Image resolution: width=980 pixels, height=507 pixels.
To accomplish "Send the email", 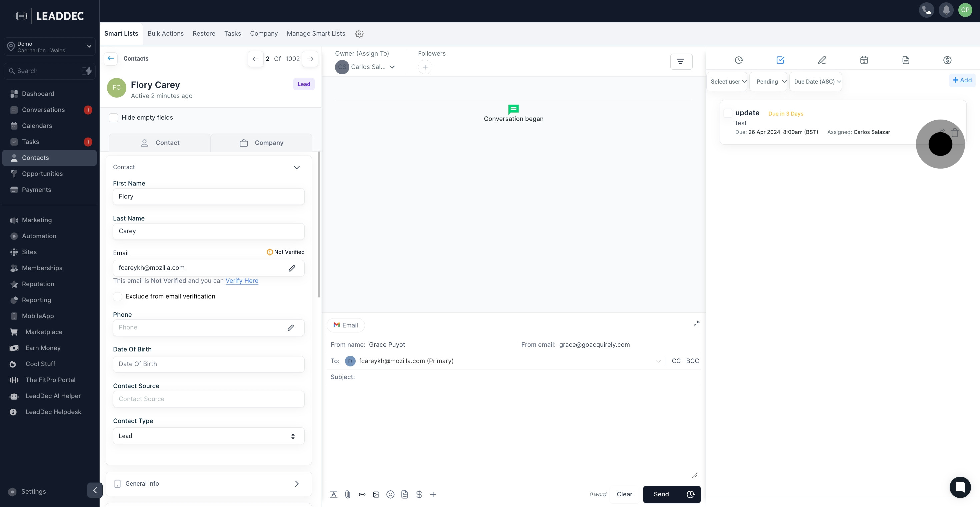I will pyautogui.click(x=661, y=494).
